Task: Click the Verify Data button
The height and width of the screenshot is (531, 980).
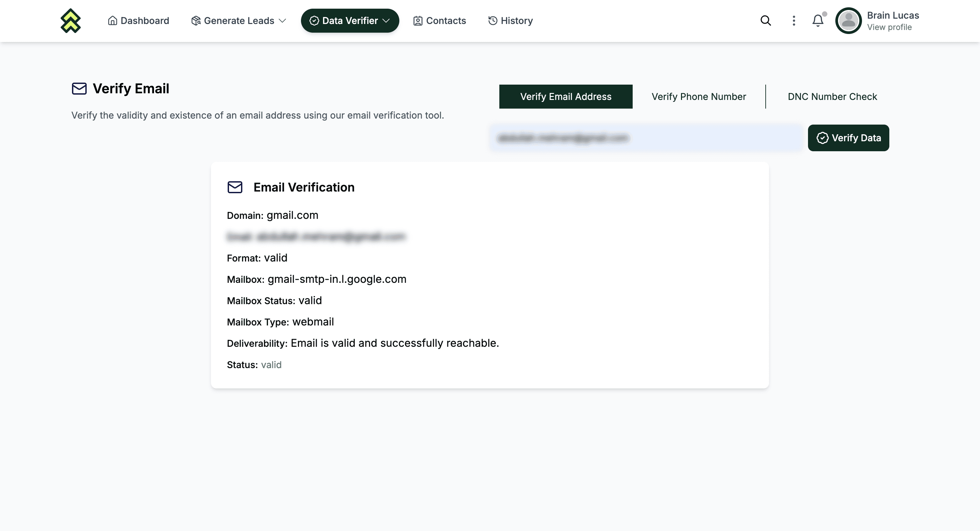Action: [848, 138]
